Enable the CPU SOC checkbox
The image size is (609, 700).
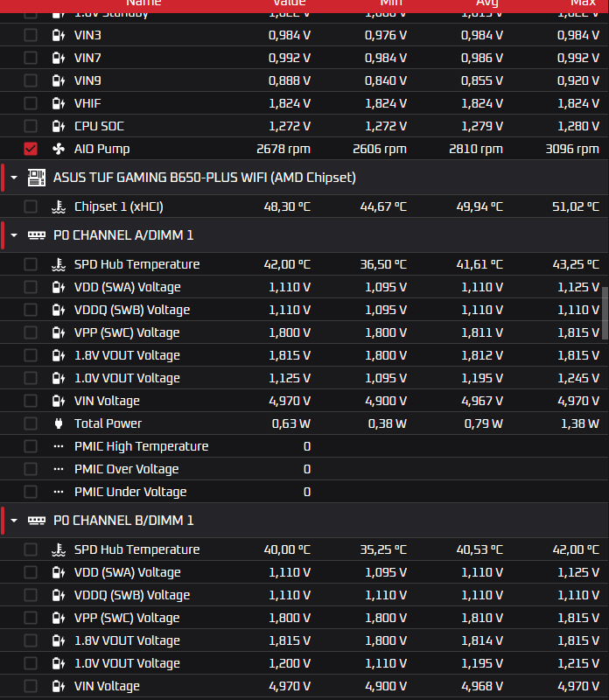pyautogui.click(x=31, y=126)
